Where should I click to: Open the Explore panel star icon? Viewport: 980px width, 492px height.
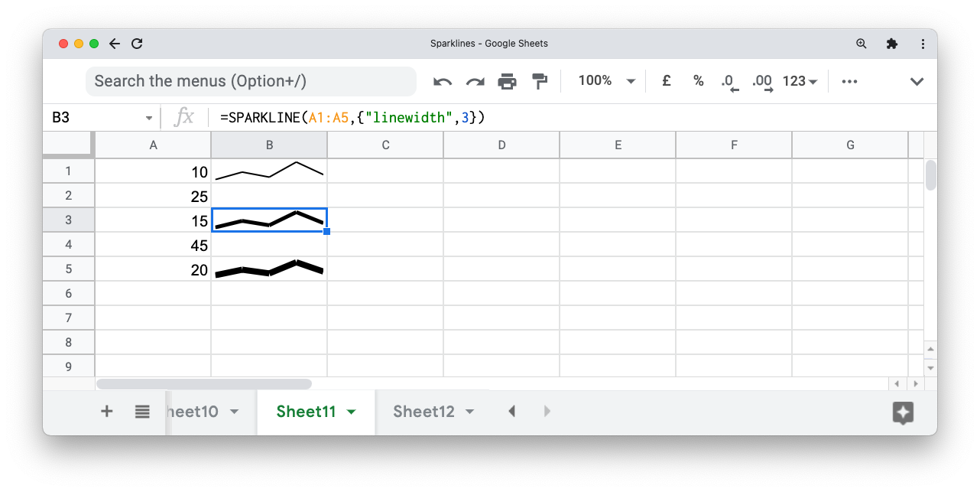pyautogui.click(x=903, y=413)
